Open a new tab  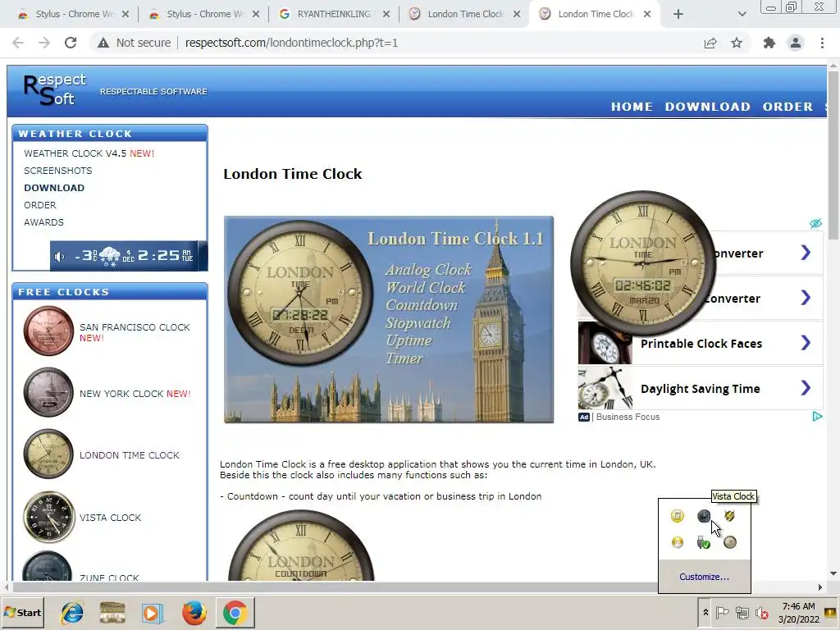[678, 14]
